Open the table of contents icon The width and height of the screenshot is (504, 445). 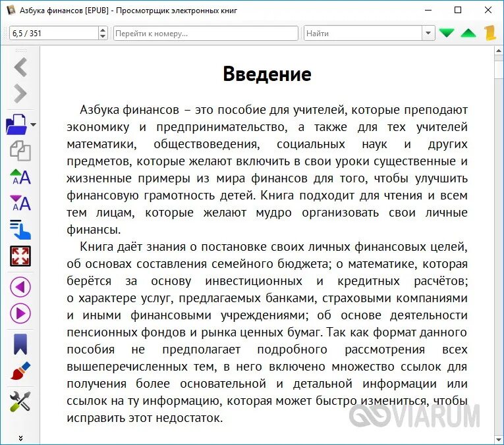point(20,230)
